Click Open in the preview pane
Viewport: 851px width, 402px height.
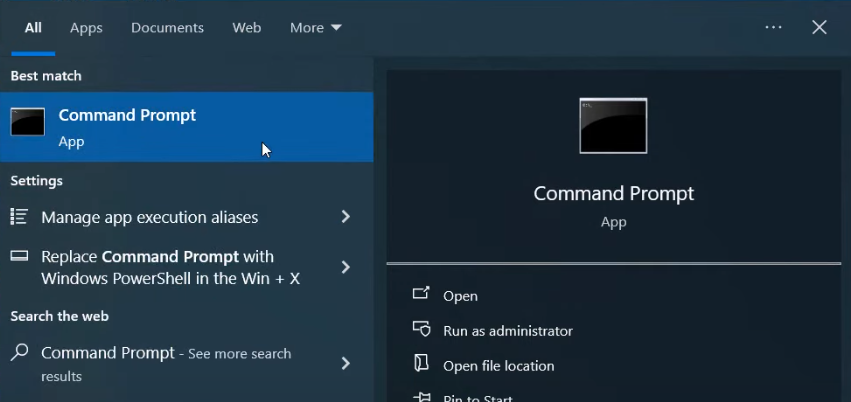[x=460, y=296]
